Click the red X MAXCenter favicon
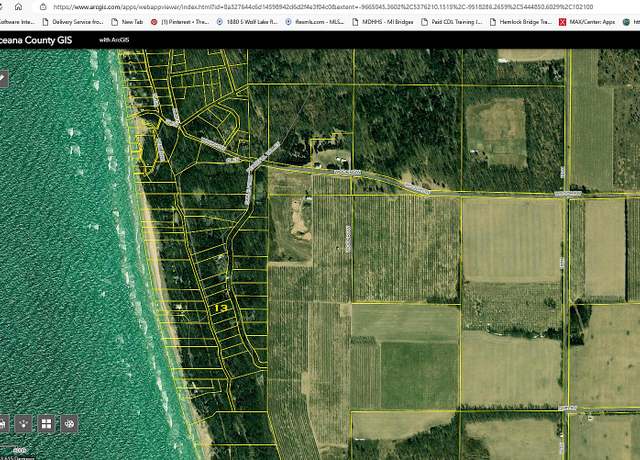Image resolution: width=640 pixels, height=460 pixels. (x=562, y=22)
